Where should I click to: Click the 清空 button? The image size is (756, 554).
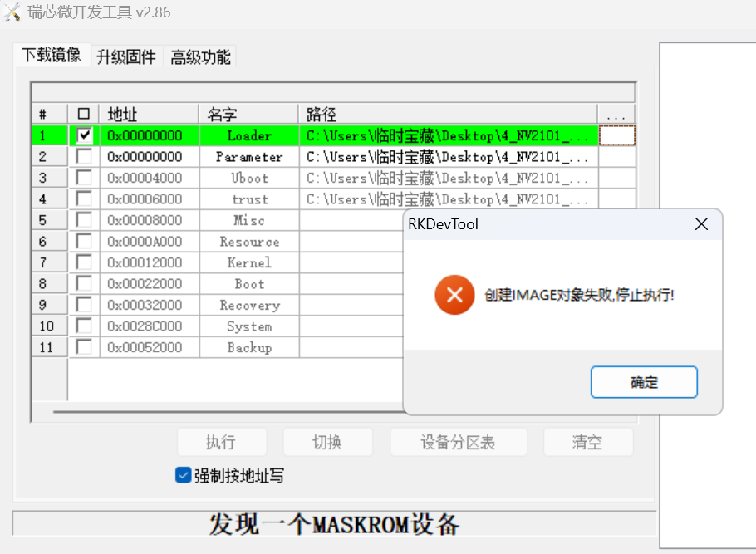tap(588, 442)
